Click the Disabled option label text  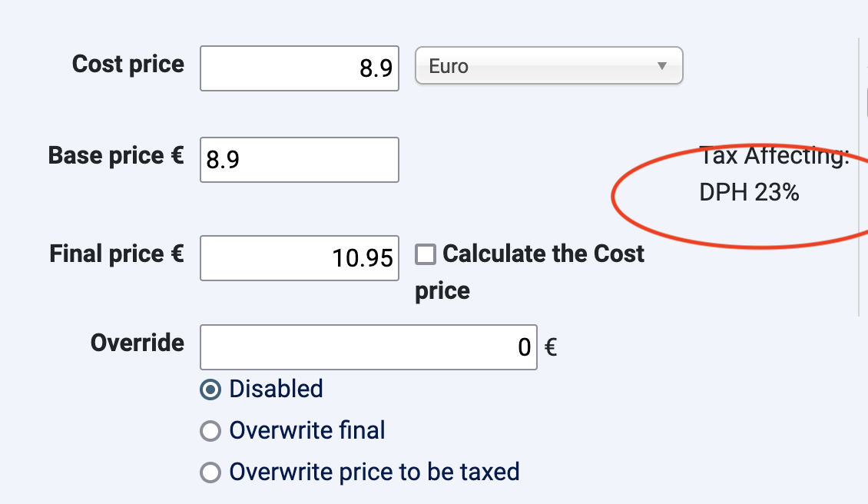276,389
